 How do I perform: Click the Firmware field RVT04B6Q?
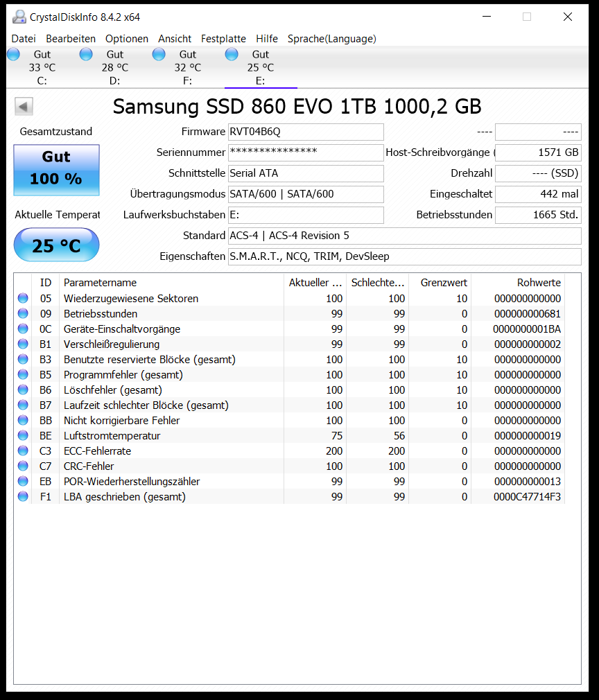[306, 132]
